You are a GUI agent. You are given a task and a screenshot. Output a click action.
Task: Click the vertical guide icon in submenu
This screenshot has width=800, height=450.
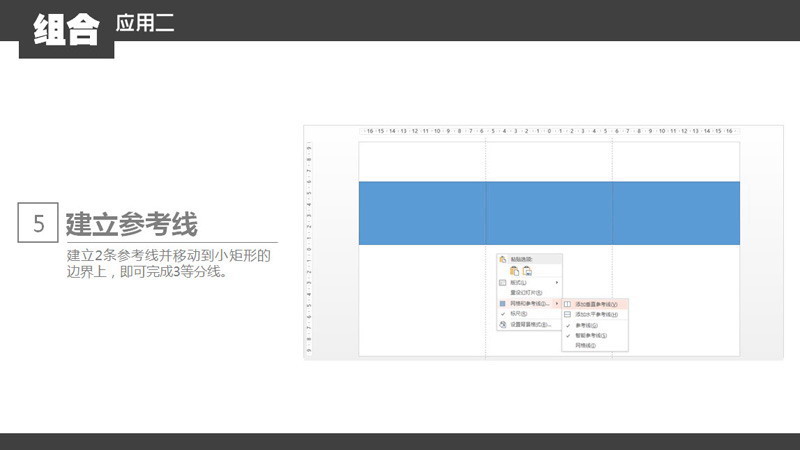(x=568, y=304)
